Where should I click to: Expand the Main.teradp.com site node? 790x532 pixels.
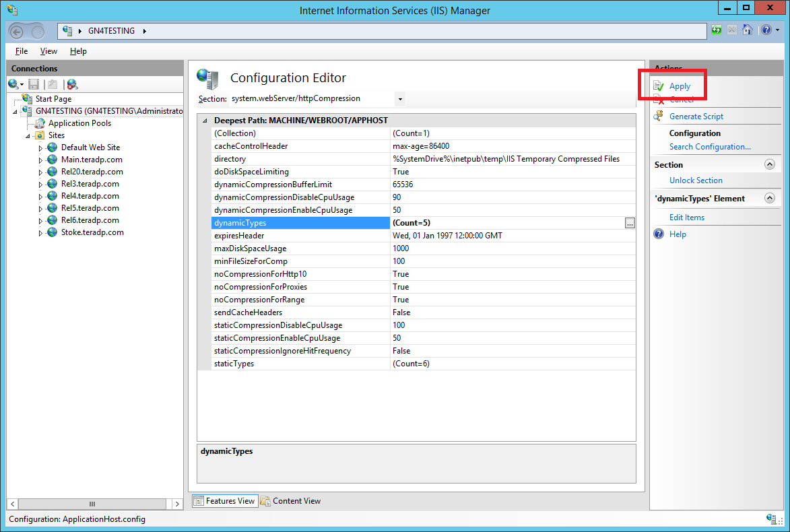(x=40, y=160)
